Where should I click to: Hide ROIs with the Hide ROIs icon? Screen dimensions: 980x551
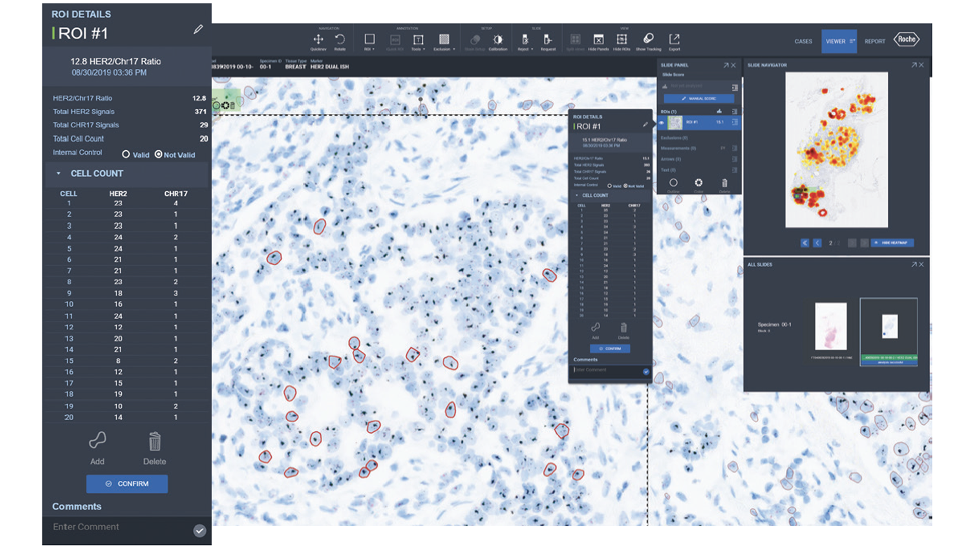(622, 39)
